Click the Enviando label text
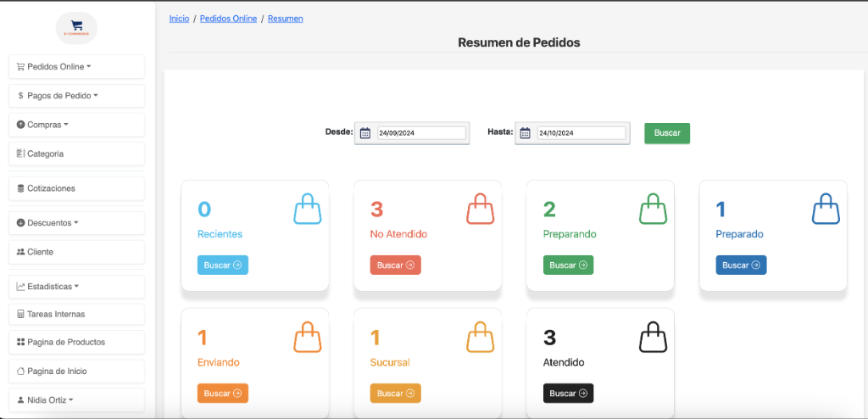This screenshot has width=868, height=419. pyautogui.click(x=219, y=362)
